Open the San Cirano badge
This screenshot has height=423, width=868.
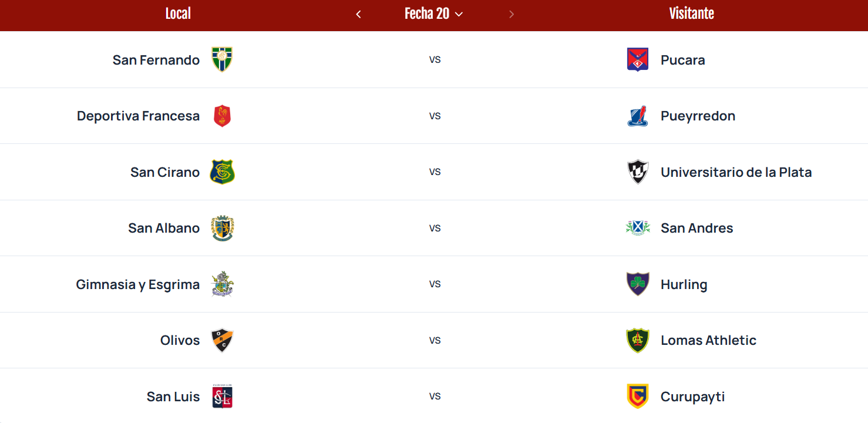222,172
